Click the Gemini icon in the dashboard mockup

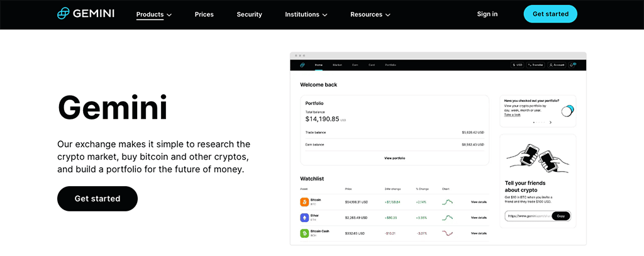(x=303, y=65)
